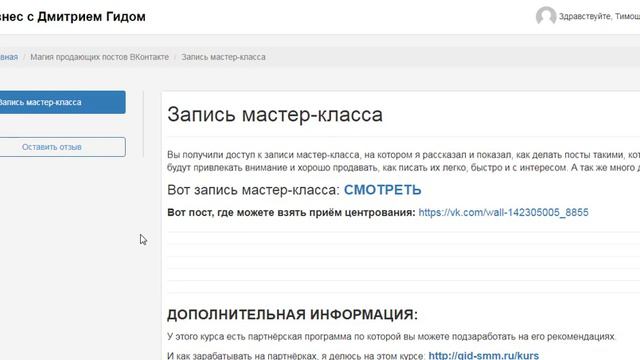Open the site title with 'Дмитрием Гидом'

pos(73,17)
